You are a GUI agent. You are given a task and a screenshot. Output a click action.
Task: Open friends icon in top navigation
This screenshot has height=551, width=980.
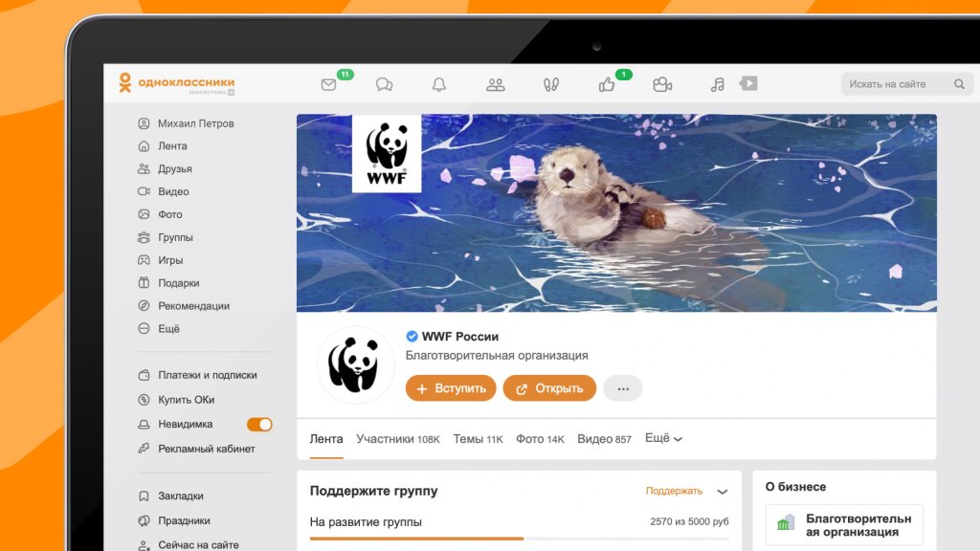tap(495, 84)
